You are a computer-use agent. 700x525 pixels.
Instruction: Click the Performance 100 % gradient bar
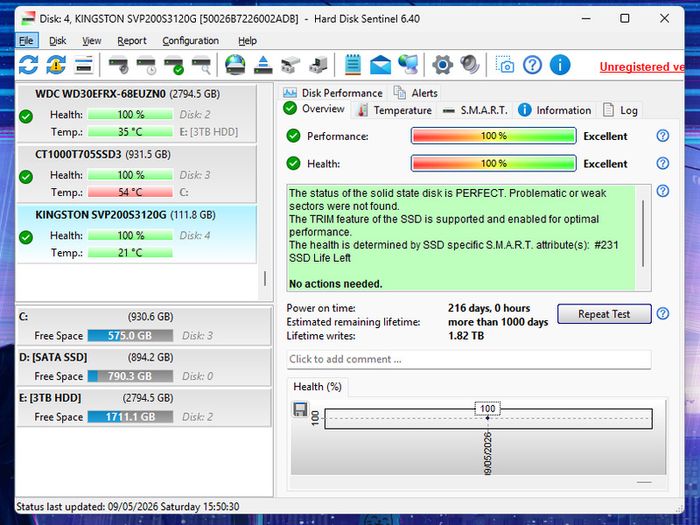tap(493, 136)
